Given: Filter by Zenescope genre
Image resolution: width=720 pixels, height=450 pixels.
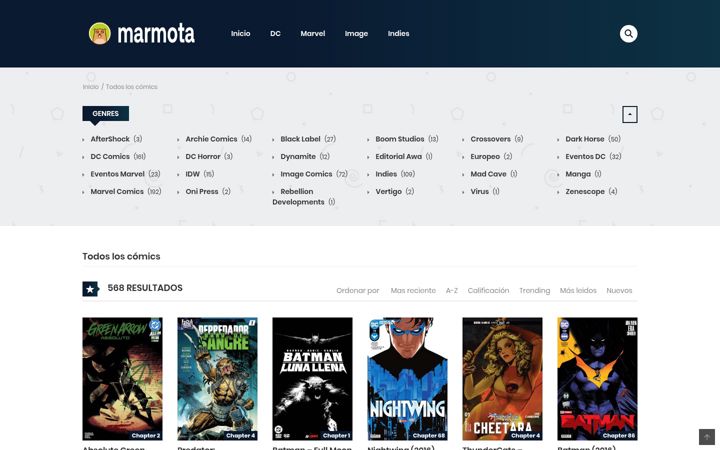Looking at the screenshot, I should click(x=585, y=191).
